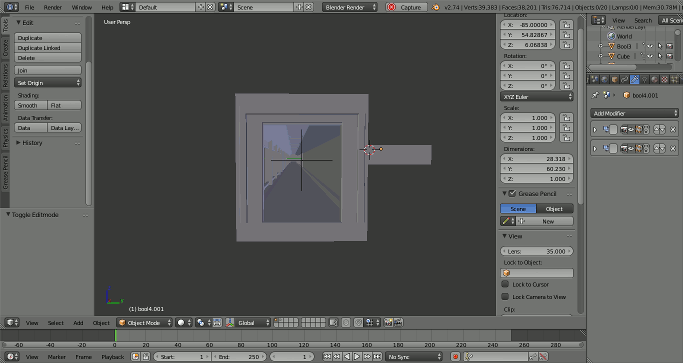Open Marker menu in timeline
The image size is (683, 363).
tap(57, 356)
